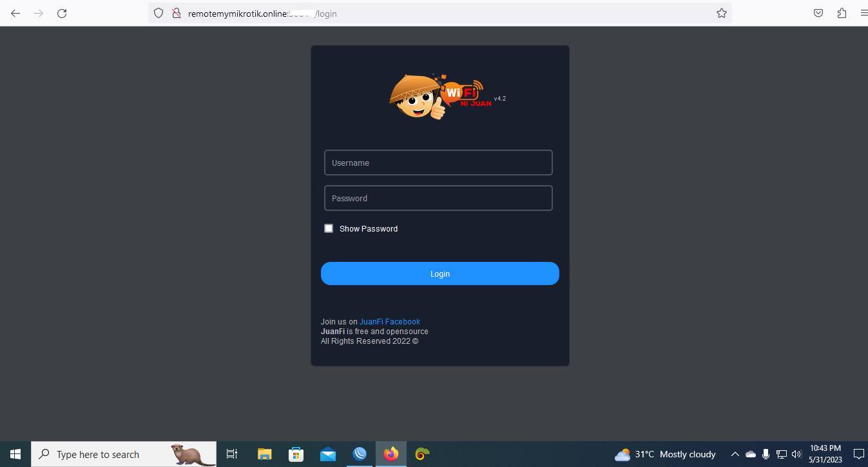
Task: Open the blue round app in the taskbar
Action: [x=360, y=454]
